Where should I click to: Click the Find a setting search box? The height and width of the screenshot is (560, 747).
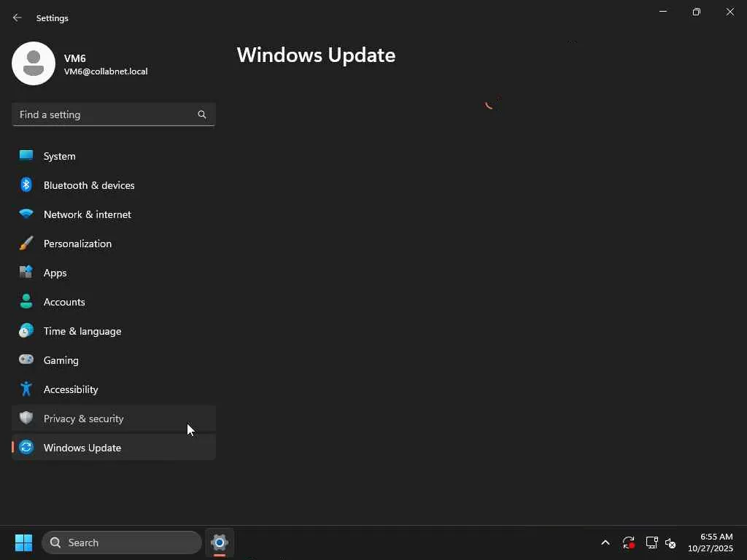pos(114,114)
